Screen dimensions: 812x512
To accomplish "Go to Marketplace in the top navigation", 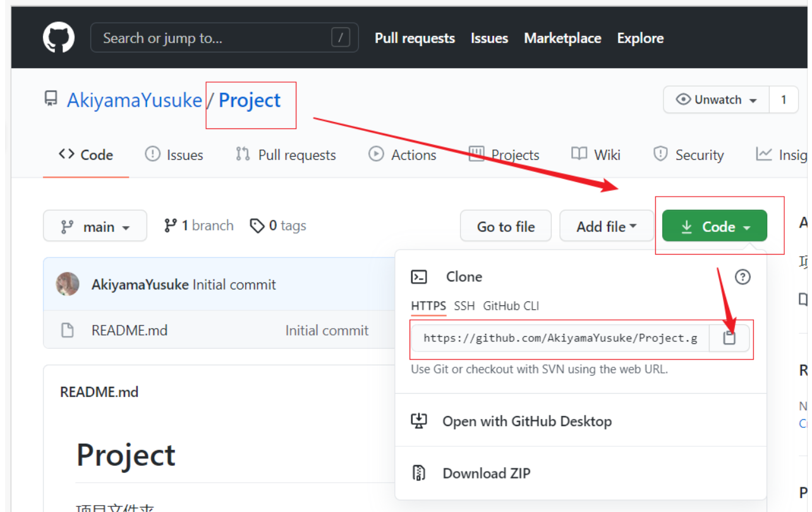I will click(562, 38).
